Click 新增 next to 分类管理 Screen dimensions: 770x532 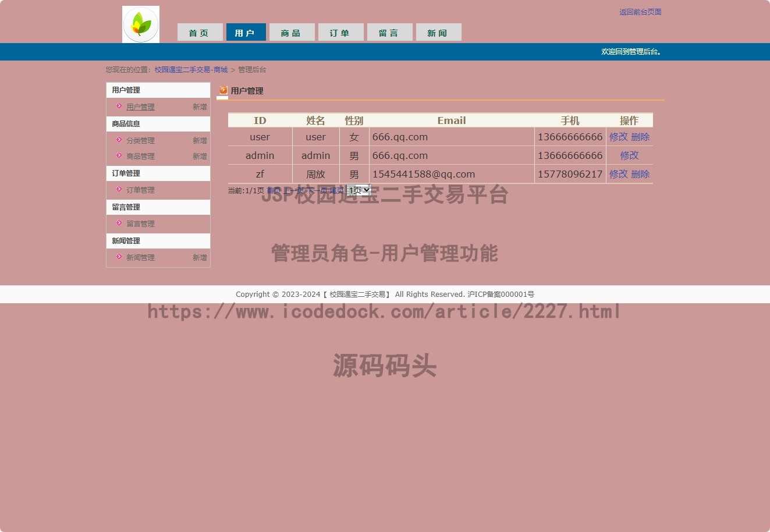point(200,141)
